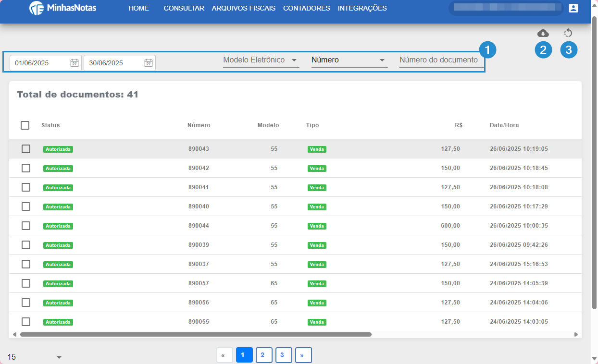Click the horizontal table scrollbar

(196, 334)
